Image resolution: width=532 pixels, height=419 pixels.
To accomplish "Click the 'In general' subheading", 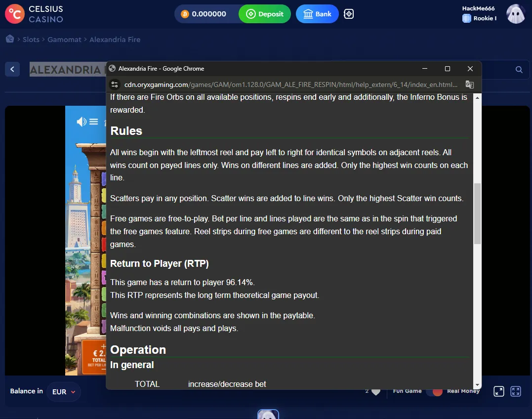I will click(132, 365).
